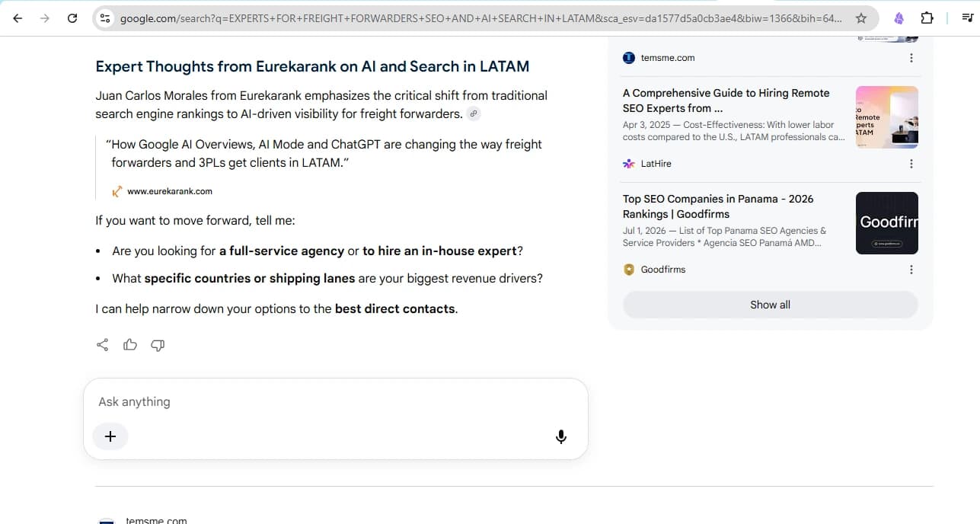Open 'A Comprehensive Guide to Hiring Remote SEO Experts' result
Viewport: 980px width, 524px height.
coord(726,101)
